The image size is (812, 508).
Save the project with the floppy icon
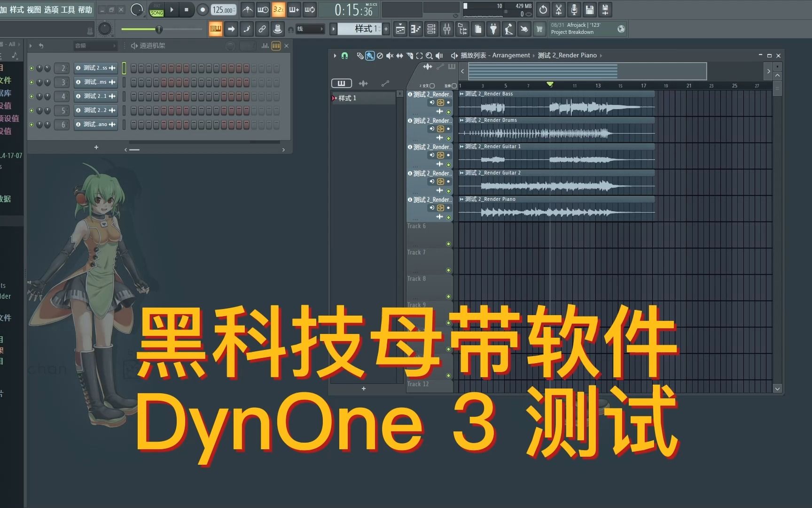pyautogui.click(x=590, y=9)
